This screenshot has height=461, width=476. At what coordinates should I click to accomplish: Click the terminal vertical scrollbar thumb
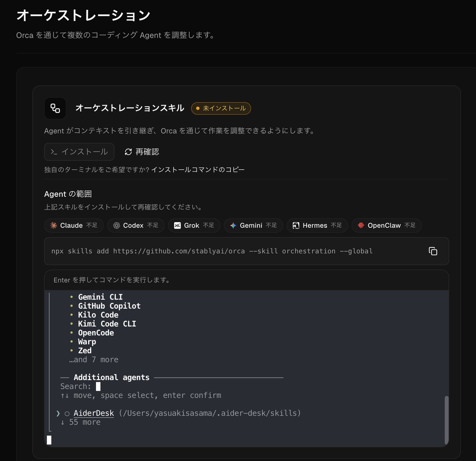pos(446,420)
